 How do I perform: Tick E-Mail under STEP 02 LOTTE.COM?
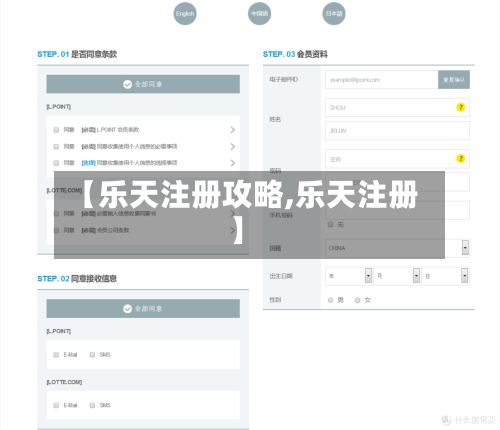56,405
